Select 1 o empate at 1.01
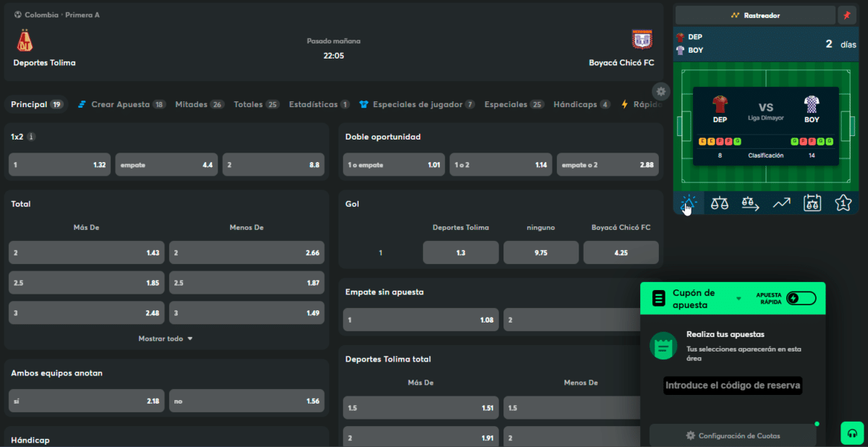Viewport: 868px width, 447px height. (393, 165)
